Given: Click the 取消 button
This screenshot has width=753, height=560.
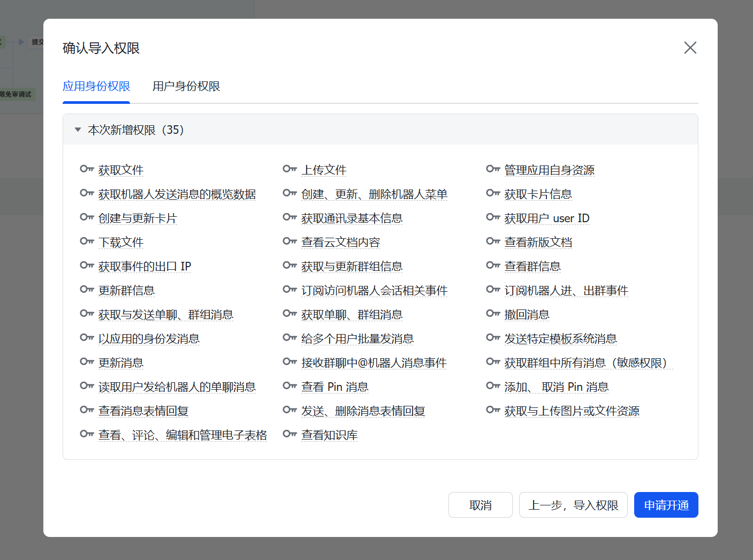Looking at the screenshot, I should (x=480, y=505).
